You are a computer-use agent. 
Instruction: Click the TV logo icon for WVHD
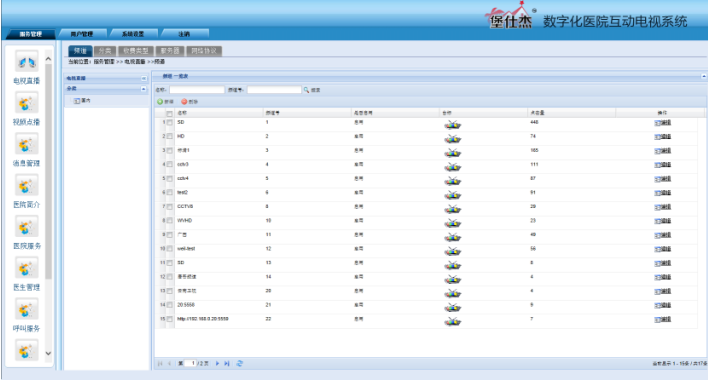point(452,223)
